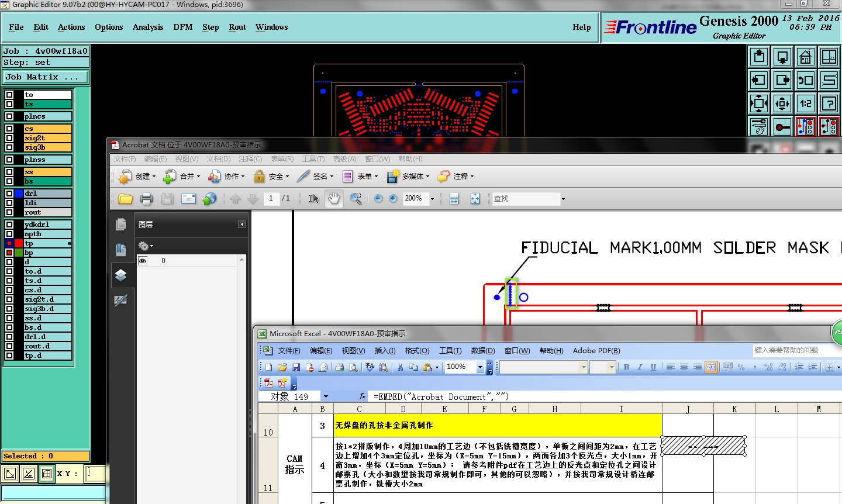Click the pan left icon in Genesis toolbar
842x504 pixels.
point(759,80)
